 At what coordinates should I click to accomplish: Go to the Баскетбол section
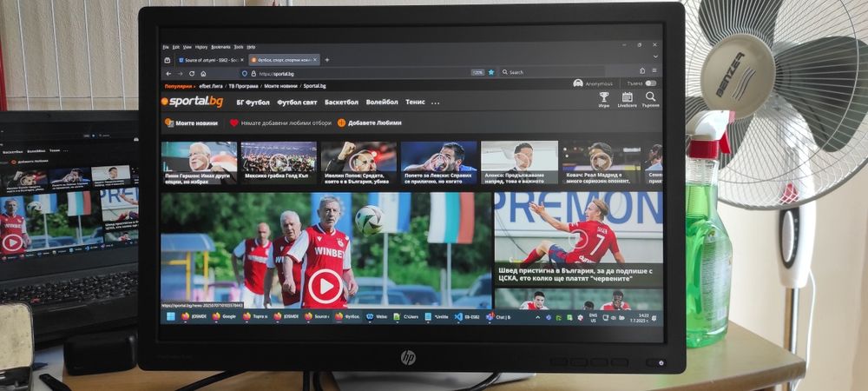tap(341, 103)
